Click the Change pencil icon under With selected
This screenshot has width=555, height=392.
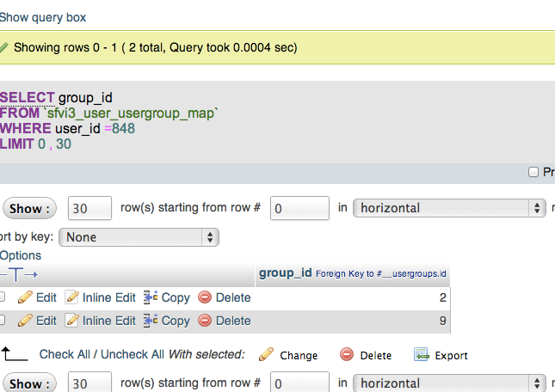pyautogui.click(x=266, y=354)
